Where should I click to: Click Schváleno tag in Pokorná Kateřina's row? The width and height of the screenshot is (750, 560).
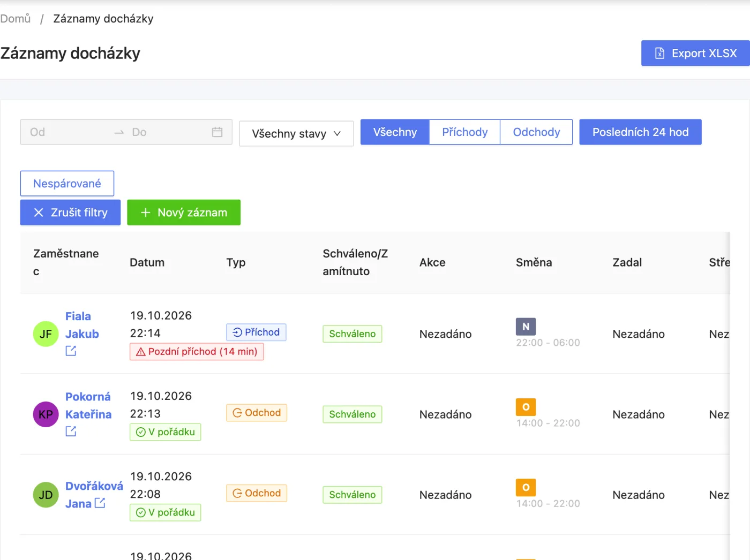pyautogui.click(x=352, y=414)
